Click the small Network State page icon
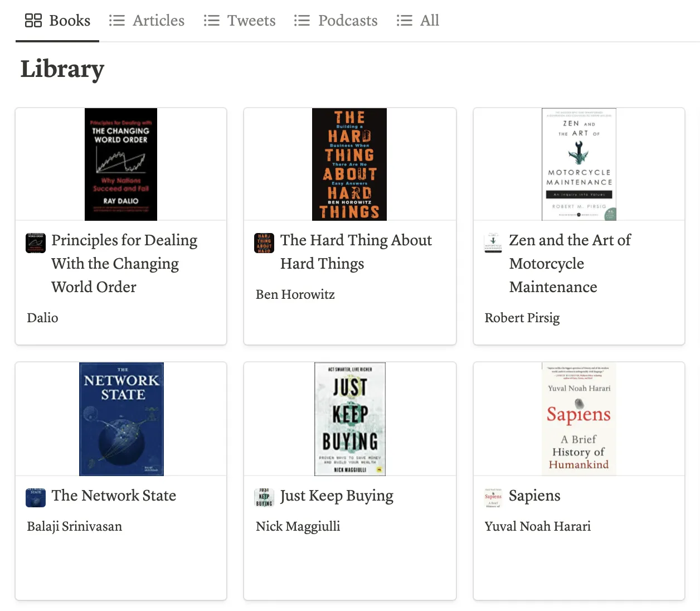The width and height of the screenshot is (700, 611). click(x=36, y=497)
